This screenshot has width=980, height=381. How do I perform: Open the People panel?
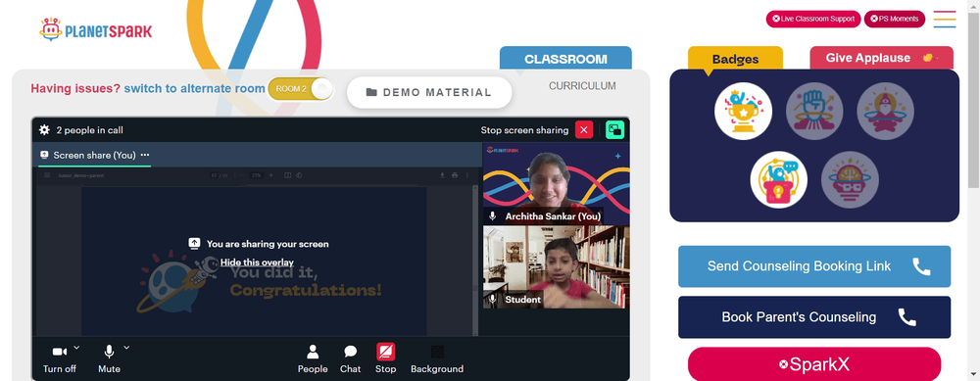tap(313, 359)
